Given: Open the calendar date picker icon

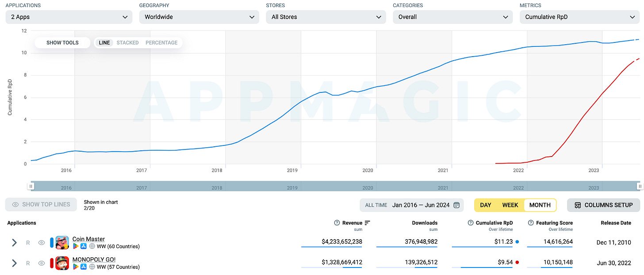Looking at the screenshot, I should click(x=456, y=205).
